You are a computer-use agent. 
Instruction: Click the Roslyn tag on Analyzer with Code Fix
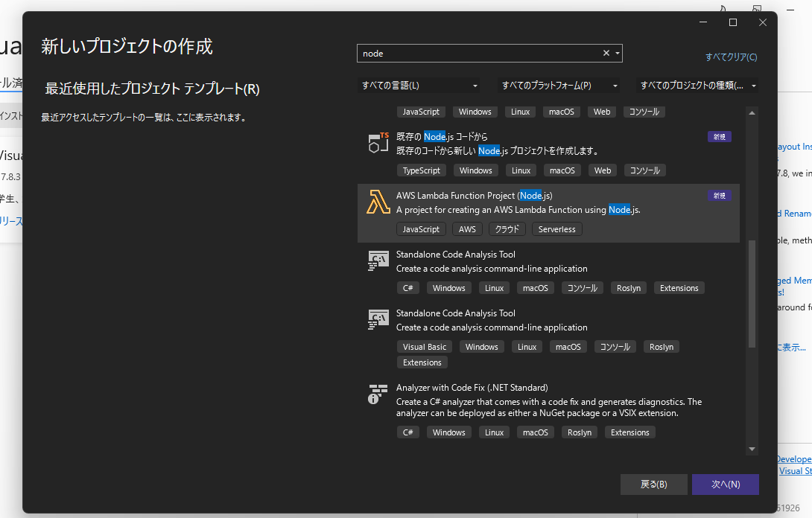click(x=580, y=432)
